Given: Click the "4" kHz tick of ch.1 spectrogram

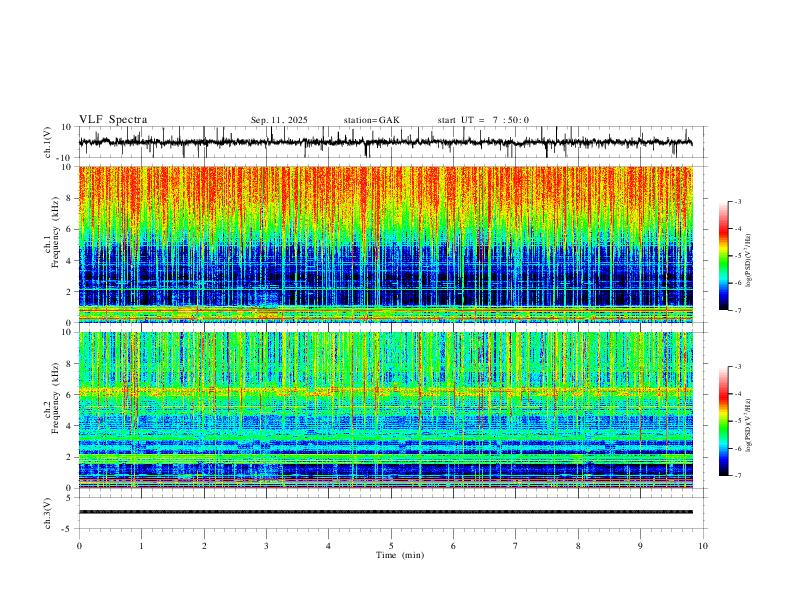Looking at the screenshot, I should pos(70,261).
